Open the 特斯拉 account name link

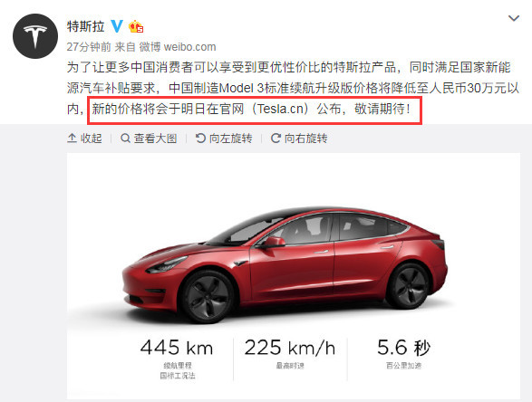click(x=85, y=26)
